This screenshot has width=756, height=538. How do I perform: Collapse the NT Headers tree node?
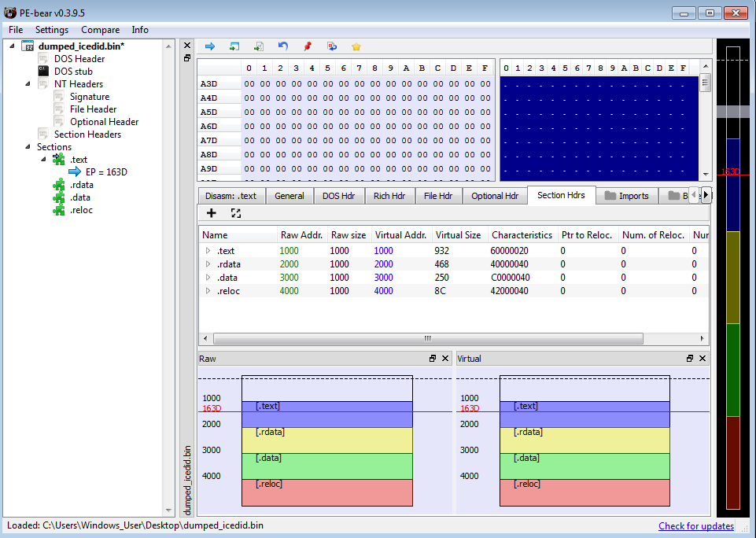pos(28,84)
